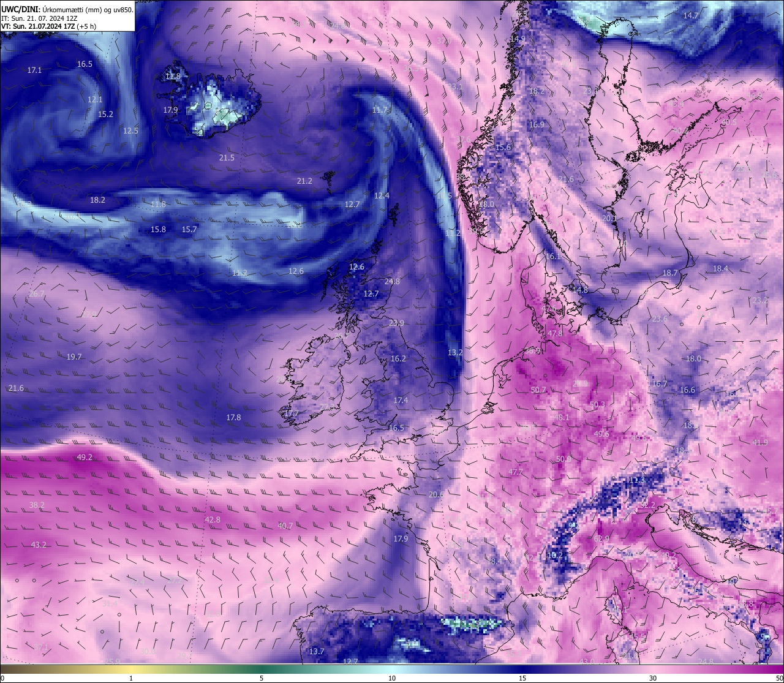Viewport: 784px width, 683px height.
Task: Click the 13.2 value in the North Sea
Action: (x=455, y=352)
